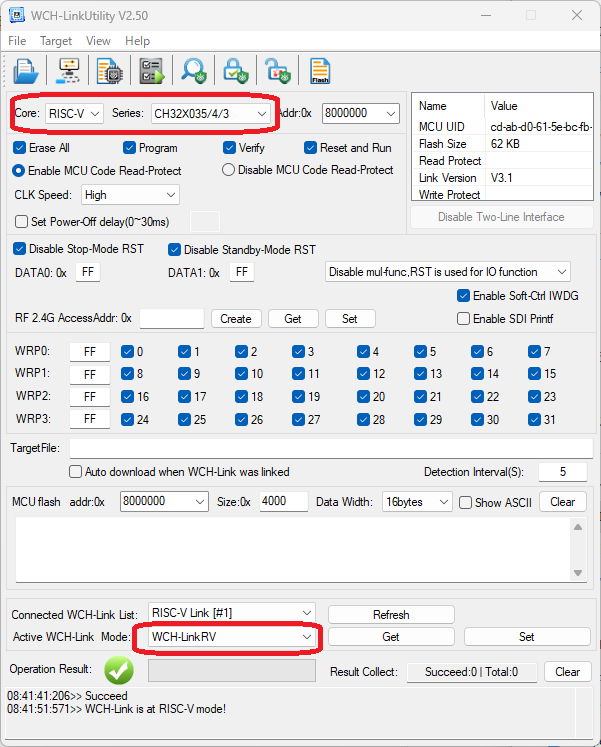Click the closed padlock read-protect icon
Screen dimensions: 601x747
tap(235, 71)
